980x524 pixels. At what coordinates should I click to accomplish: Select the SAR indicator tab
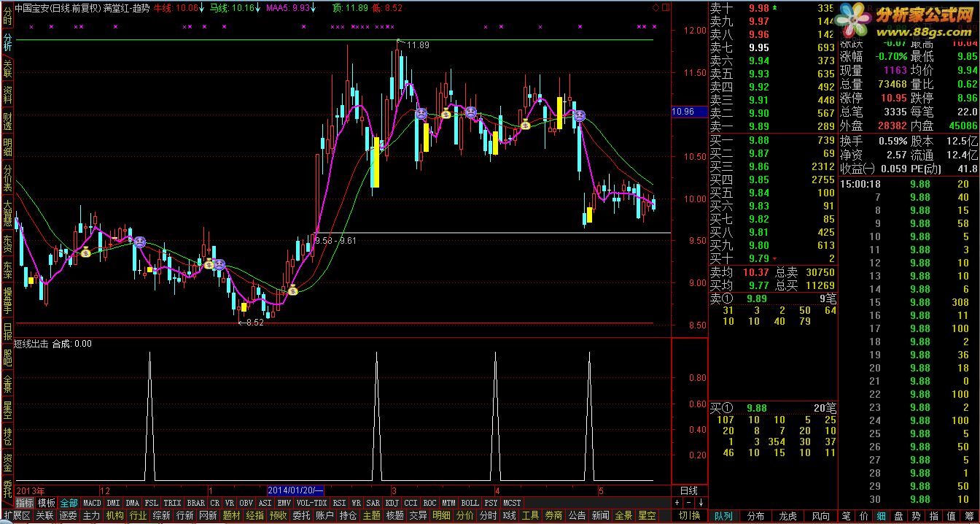pyautogui.click(x=373, y=503)
